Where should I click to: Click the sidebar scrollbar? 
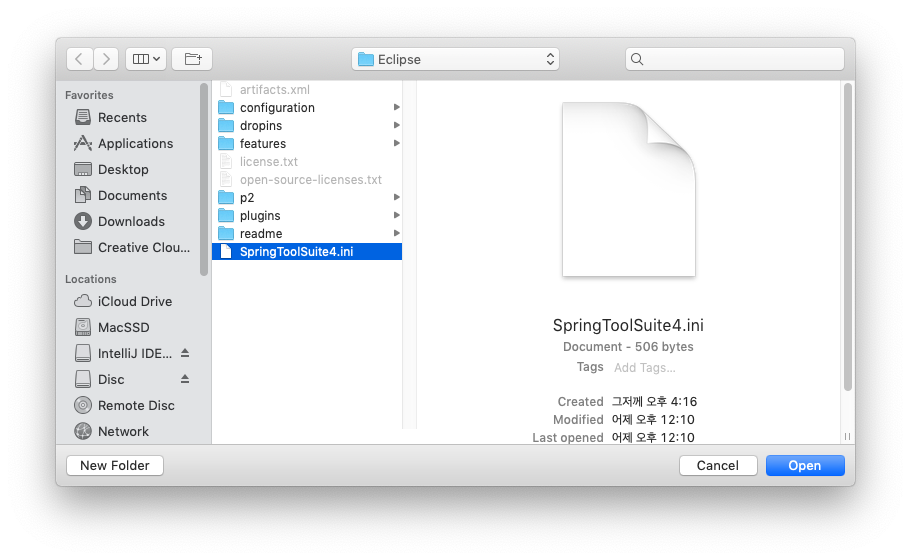tap(203, 180)
